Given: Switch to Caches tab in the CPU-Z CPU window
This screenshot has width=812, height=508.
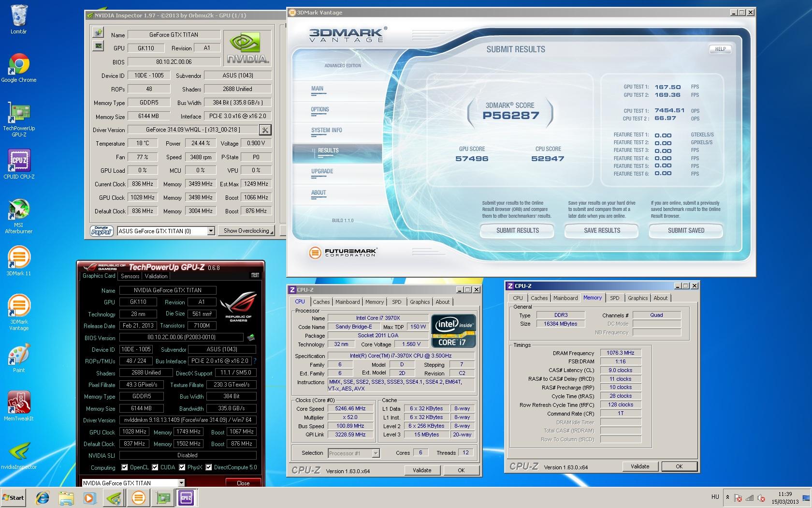Looking at the screenshot, I should click(x=321, y=302).
